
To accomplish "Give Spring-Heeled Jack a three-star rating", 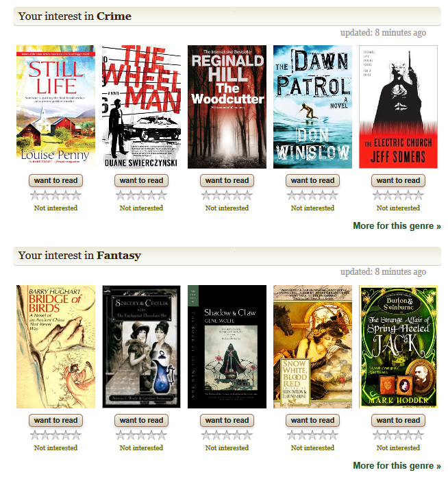I will 398,435.
